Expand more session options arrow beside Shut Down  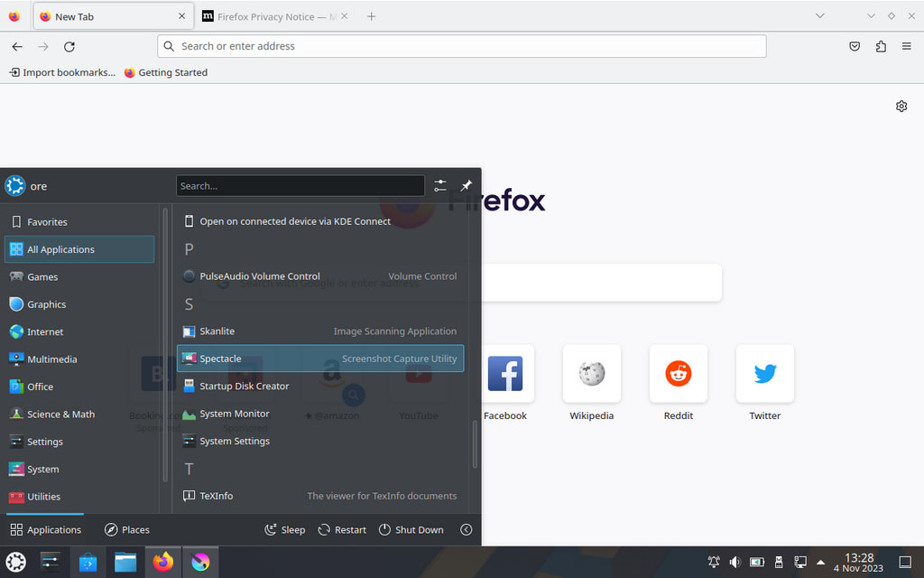tap(467, 529)
